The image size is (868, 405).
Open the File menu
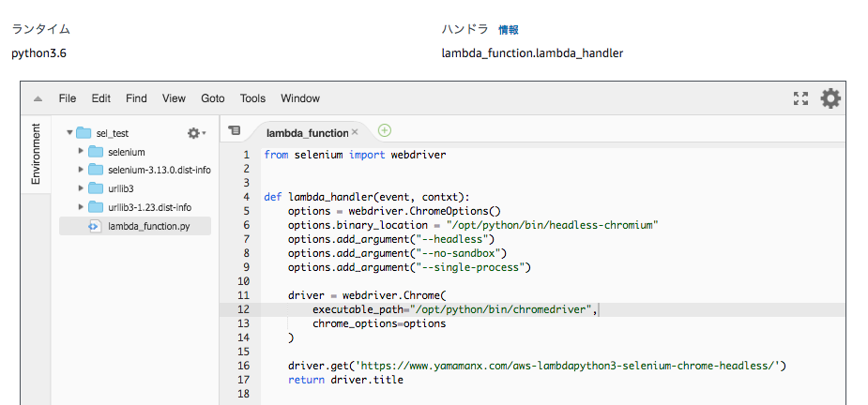coord(67,98)
